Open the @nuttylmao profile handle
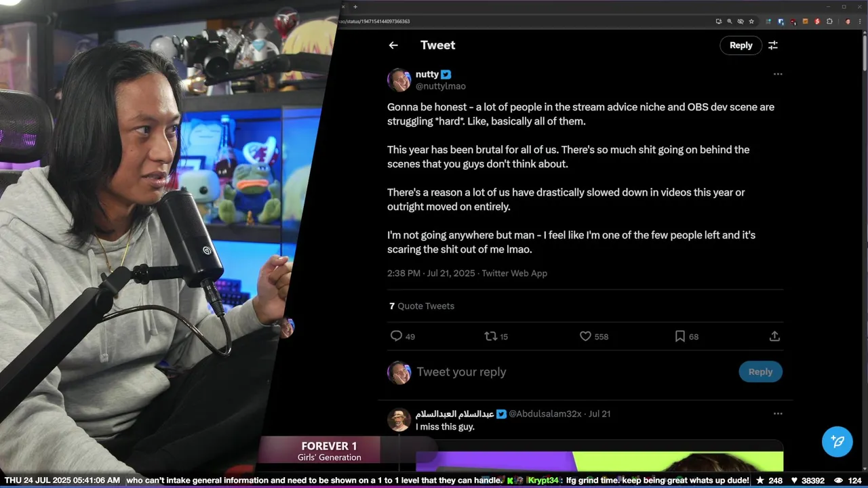Image resolution: width=868 pixels, height=488 pixels. point(441,86)
